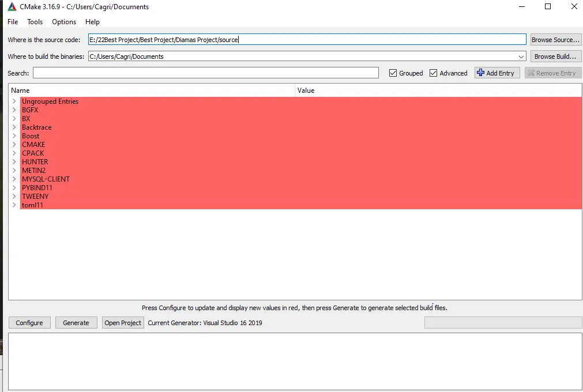
Task: Expand the METIN2 group
Action: 14,170
